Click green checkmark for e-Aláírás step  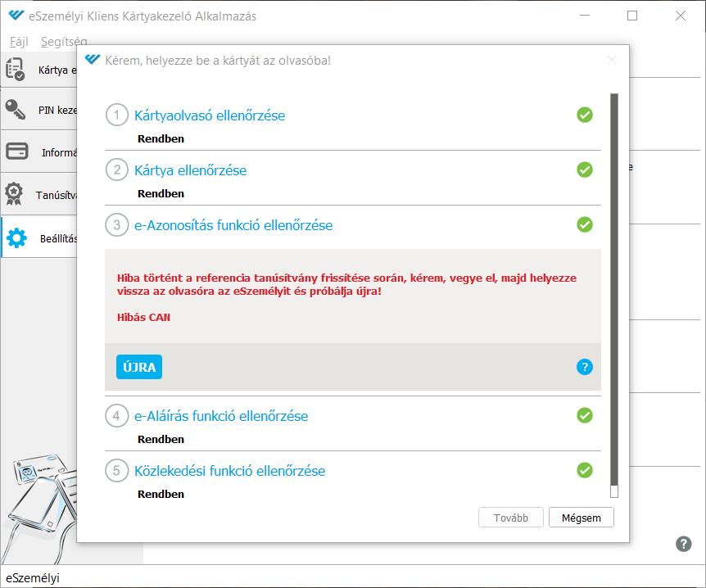[x=585, y=415]
